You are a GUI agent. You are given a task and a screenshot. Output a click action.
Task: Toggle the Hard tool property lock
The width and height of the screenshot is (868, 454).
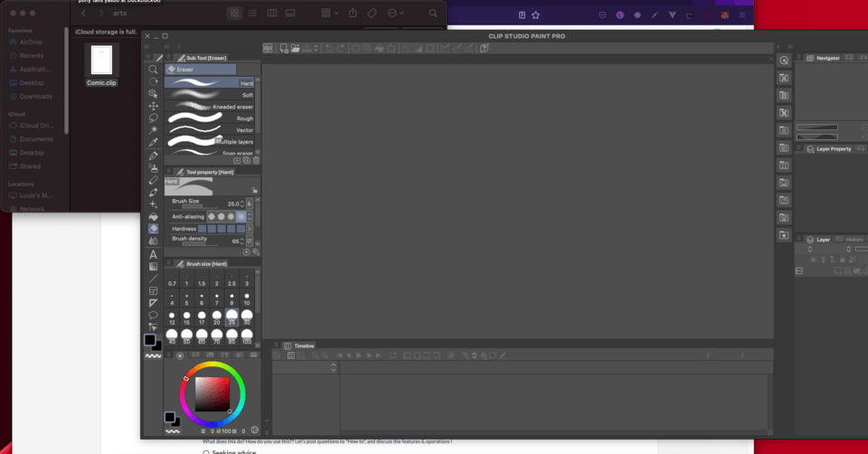(254, 190)
